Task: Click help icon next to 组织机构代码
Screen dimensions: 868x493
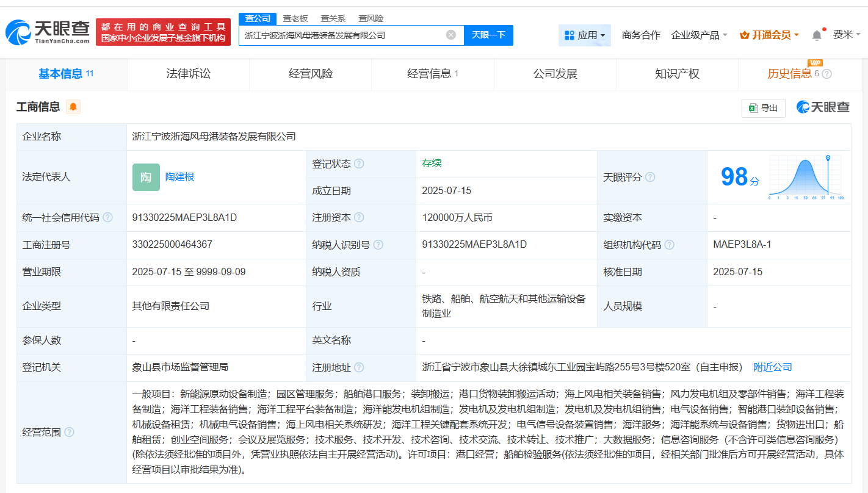Action: click(670, 245)
